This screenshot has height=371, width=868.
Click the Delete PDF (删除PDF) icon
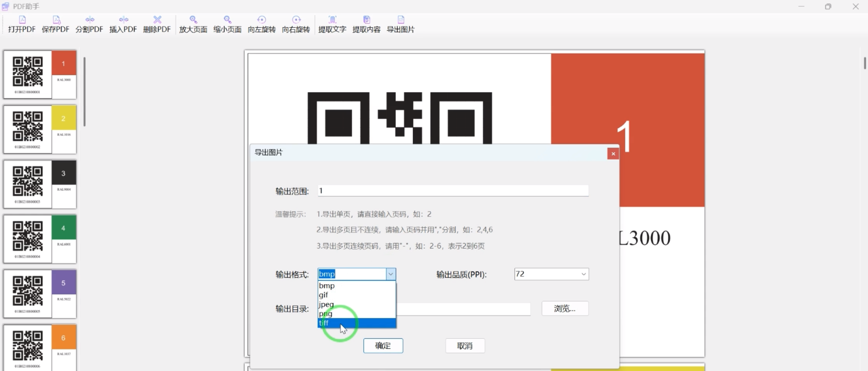pos(157,24)
